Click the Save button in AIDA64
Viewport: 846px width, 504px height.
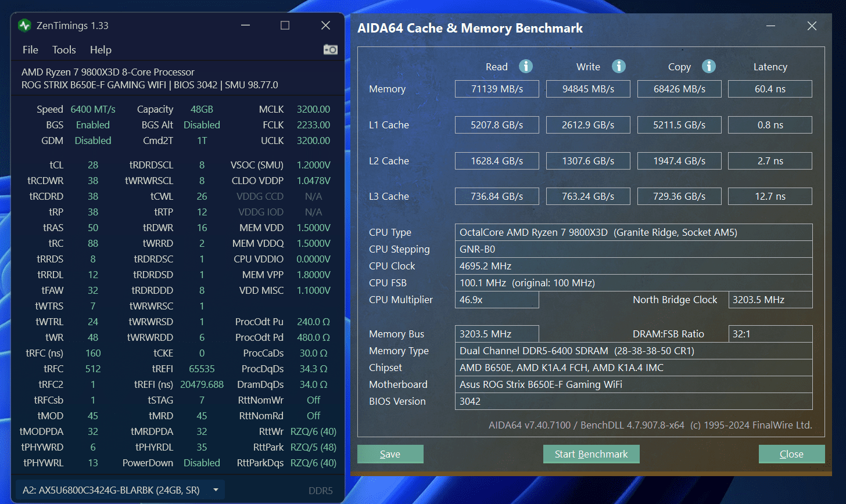(x=390, y=454)
